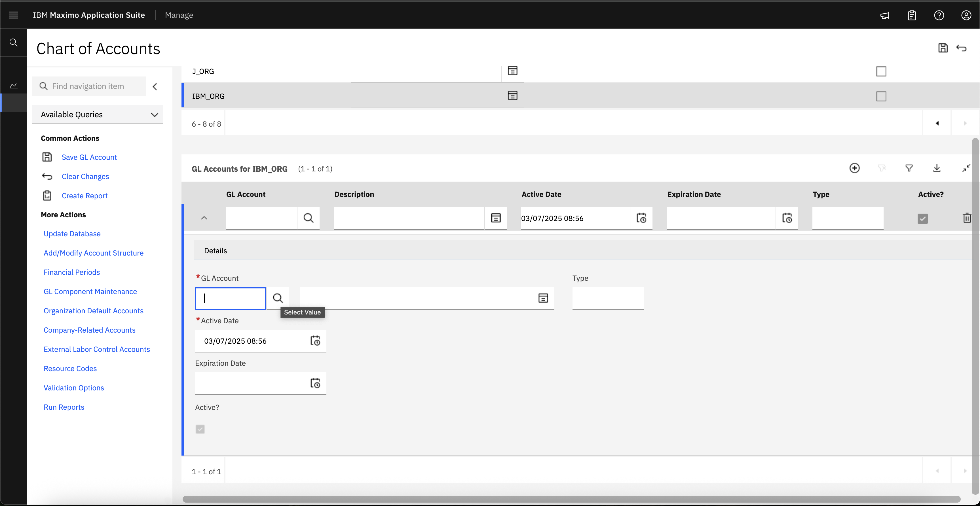Open Update Database action

pyautogui.click(x=72, y=234)
